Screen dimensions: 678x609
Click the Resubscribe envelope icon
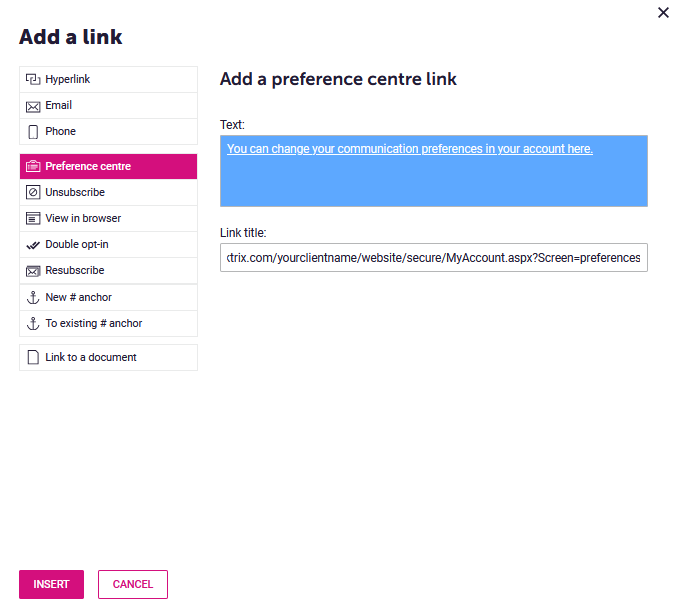coord(33,271)
